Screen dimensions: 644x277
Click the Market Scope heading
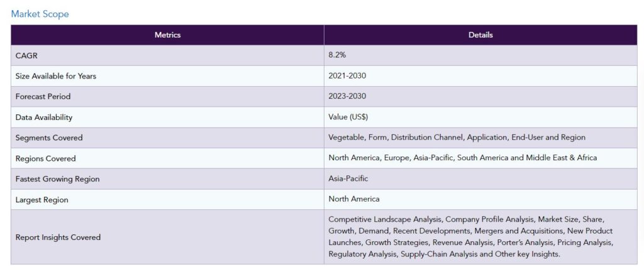click(x=40, y=14)
